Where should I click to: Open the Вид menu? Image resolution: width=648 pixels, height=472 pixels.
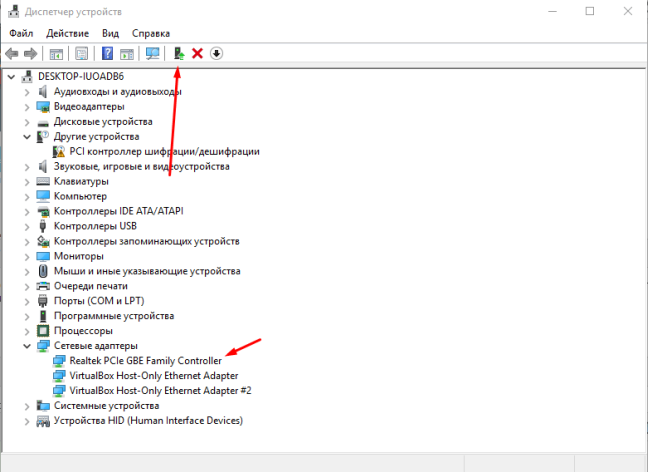pyautogui.click(x=110, y=33)
